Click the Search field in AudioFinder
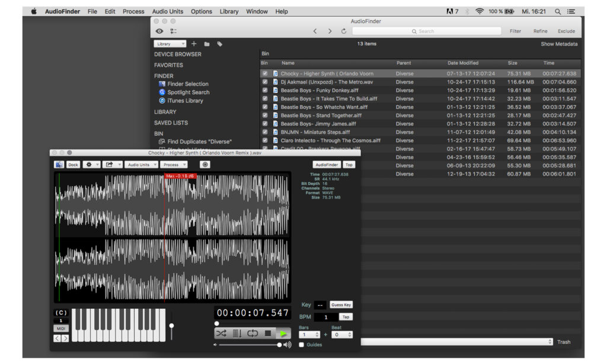The height and width of the screenshot is (364, 607). [427, 31]
